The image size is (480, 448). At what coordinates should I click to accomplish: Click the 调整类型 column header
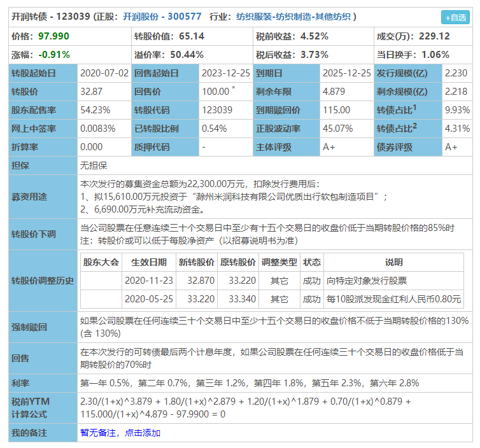point(279,262)
